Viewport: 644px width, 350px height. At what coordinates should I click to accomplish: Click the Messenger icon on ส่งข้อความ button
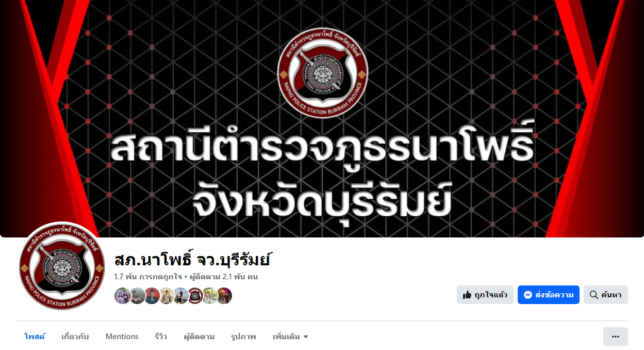click(527, 295)
